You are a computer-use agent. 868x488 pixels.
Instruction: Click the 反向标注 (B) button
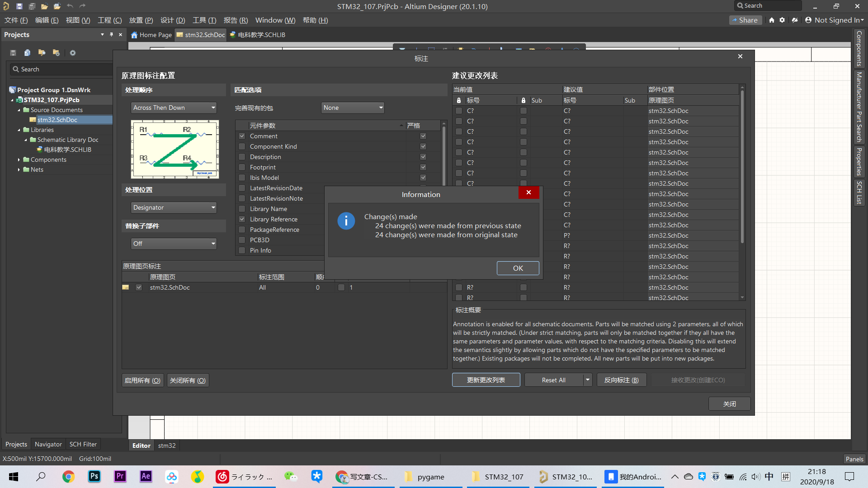621,380
